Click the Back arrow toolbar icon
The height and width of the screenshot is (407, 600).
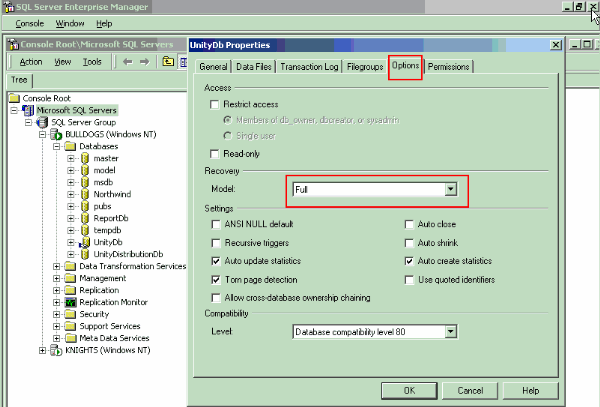[x=127, y=62]
